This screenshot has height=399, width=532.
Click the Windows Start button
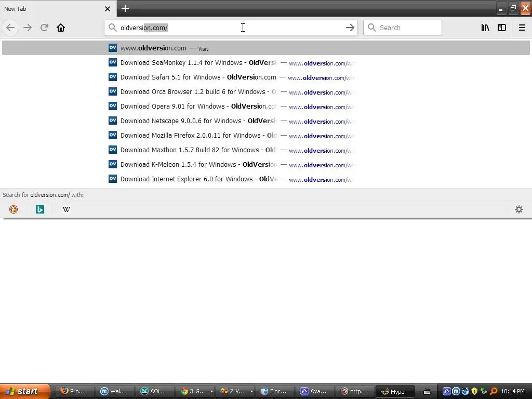(25, 391)
